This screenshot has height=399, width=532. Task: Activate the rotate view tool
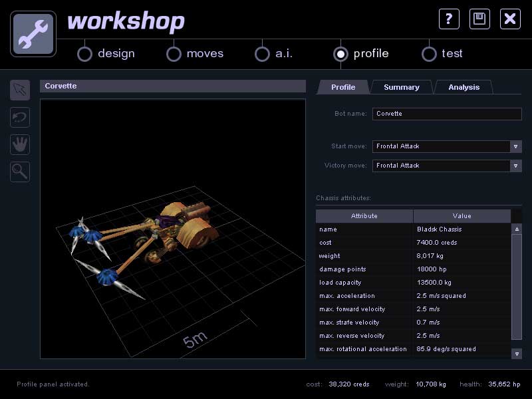coord(20,118)
